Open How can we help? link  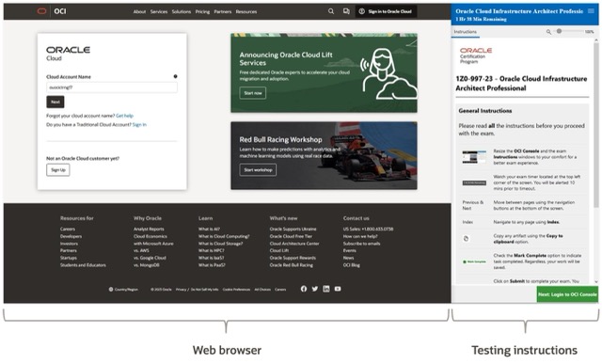click(x=360, y=236)
